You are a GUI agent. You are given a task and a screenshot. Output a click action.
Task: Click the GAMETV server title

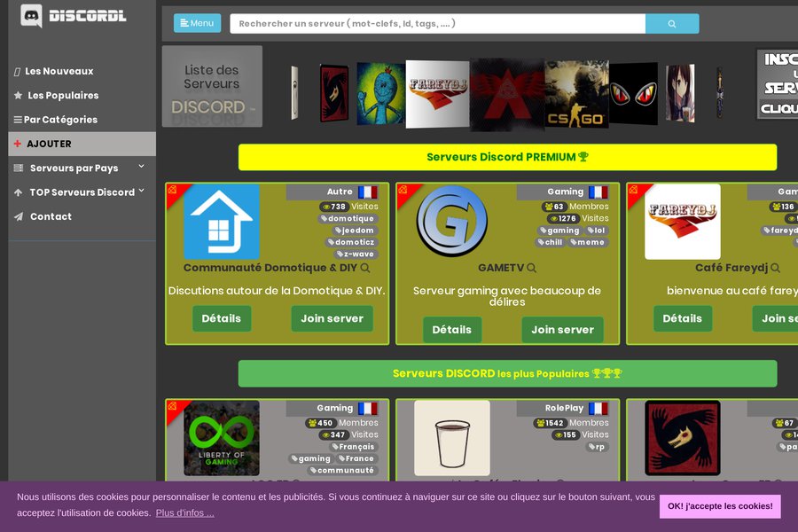tap(501, 268)
